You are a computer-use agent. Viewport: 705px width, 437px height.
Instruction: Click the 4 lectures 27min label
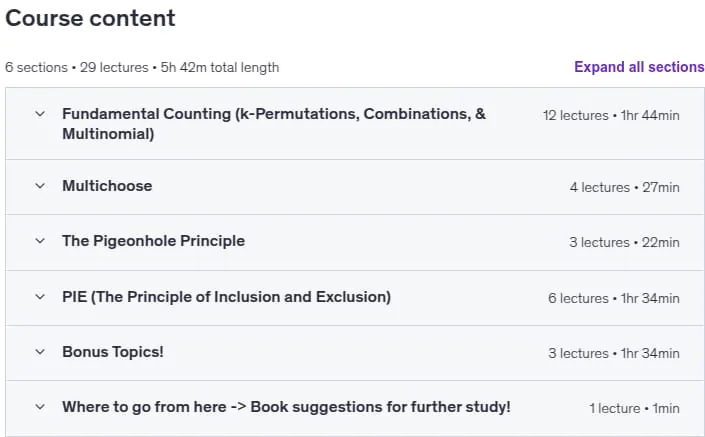pyautogui.click(x=625, y=187)
